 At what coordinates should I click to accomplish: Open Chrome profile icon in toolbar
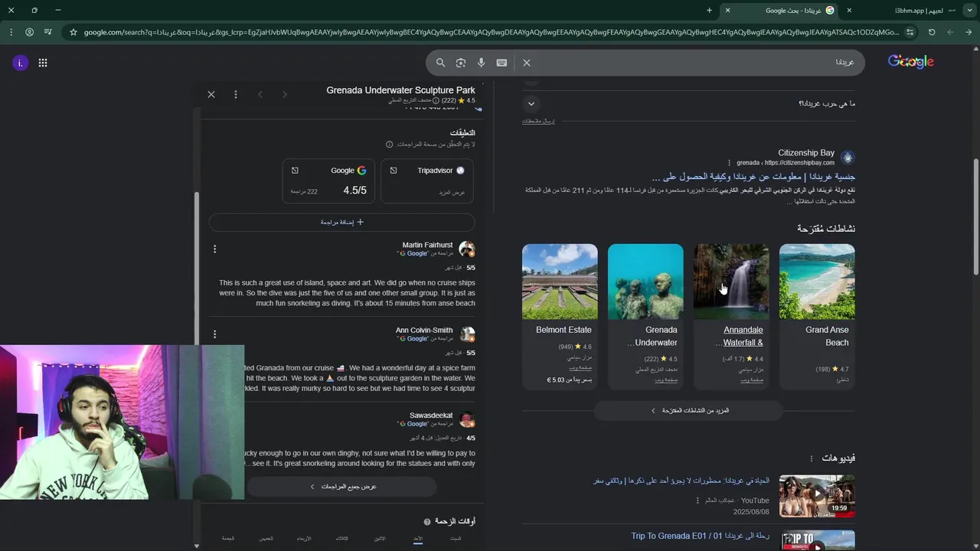30,32
